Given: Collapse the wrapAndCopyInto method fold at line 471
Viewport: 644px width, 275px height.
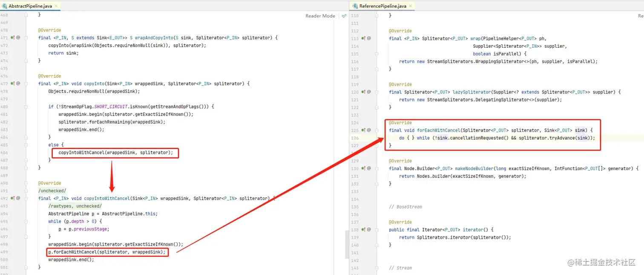Looking at the screenshot, I should pyautogui.click(x=26, y=38).
